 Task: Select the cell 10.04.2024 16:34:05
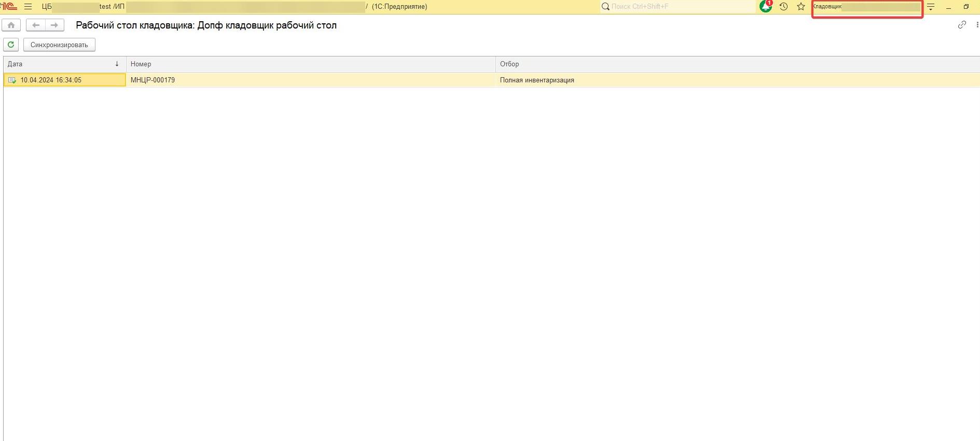[64, 80]
